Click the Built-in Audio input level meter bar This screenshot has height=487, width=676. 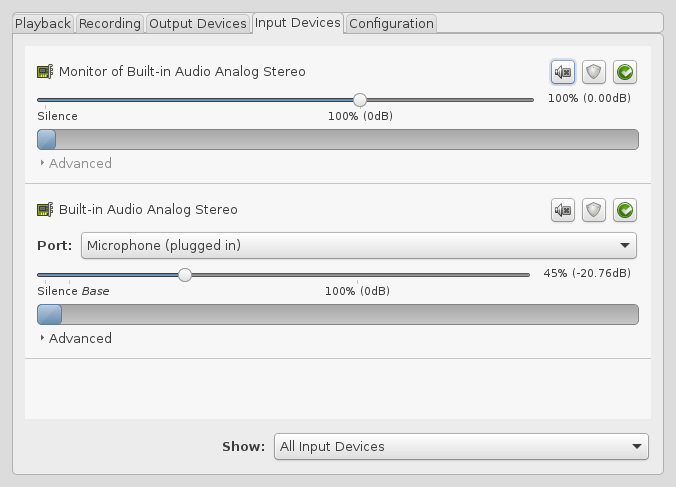(338, 315)
